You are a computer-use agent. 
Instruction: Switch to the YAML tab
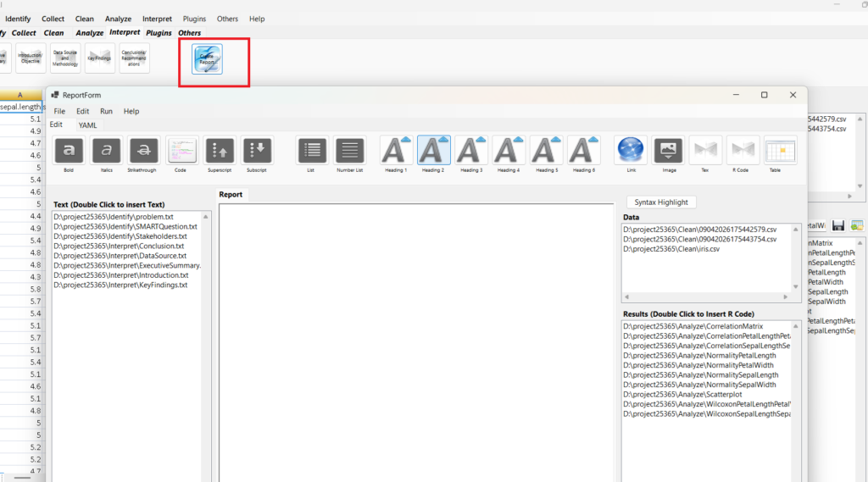[88, 125]
